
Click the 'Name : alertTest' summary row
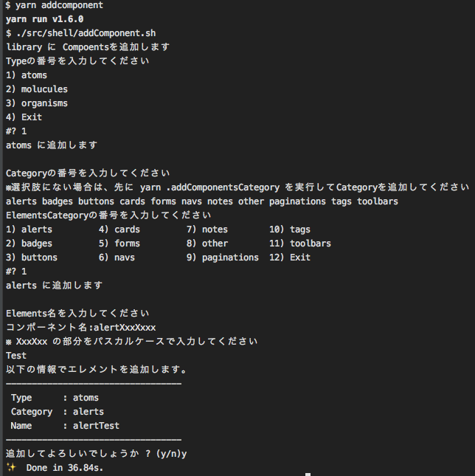65,426
